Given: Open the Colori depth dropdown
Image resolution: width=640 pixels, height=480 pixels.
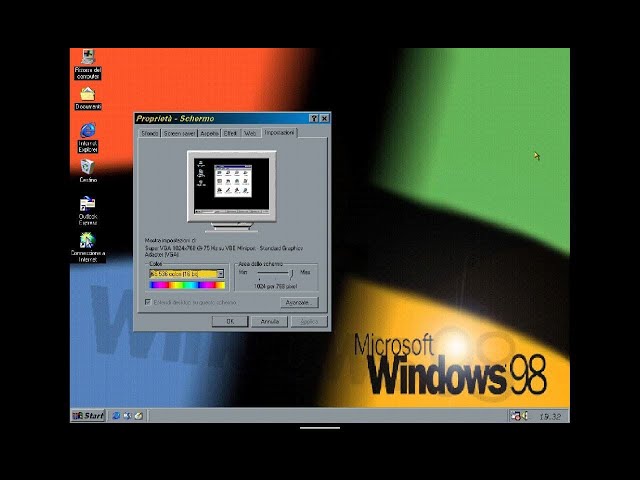Looking at the screenshot, I should [220, 274].
